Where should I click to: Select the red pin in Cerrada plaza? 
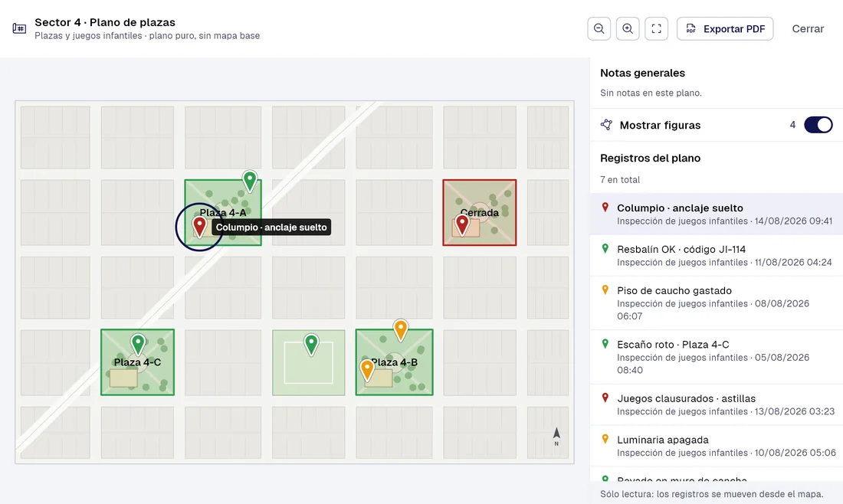462,224
